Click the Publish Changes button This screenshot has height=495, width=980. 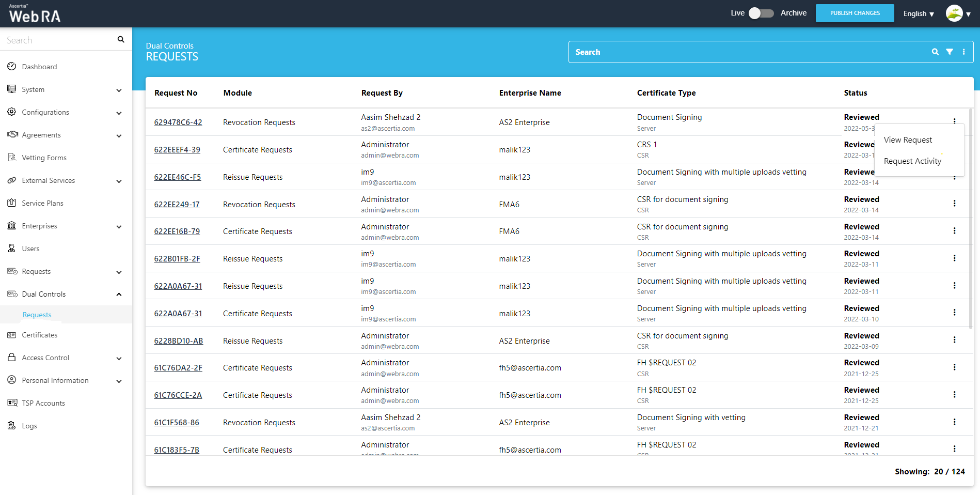pyautogui.click(x=855, y=13)
